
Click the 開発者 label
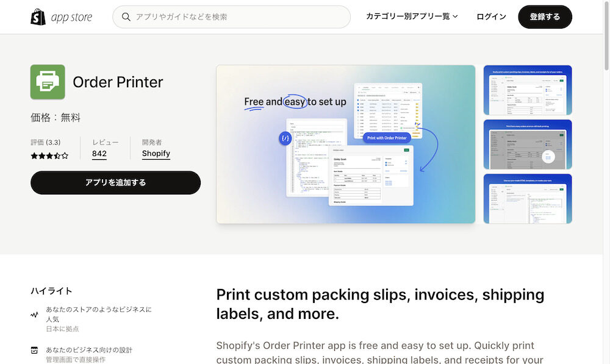[152, 142]
